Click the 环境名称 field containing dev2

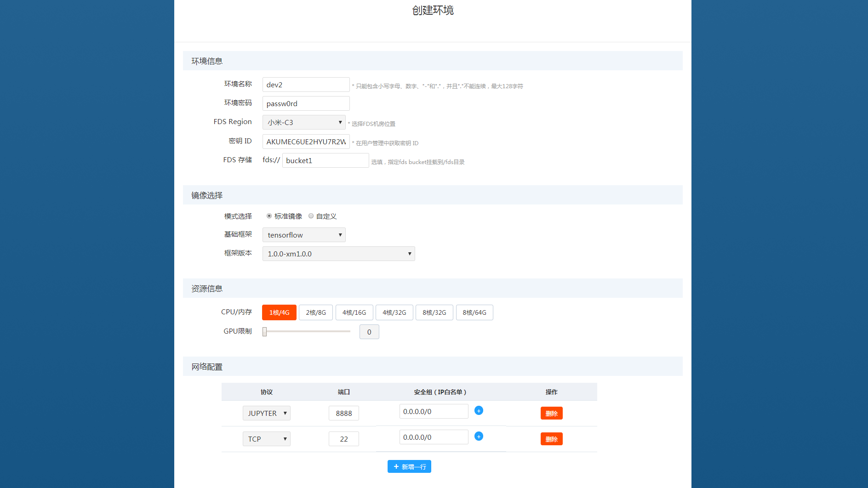point(306,85)
